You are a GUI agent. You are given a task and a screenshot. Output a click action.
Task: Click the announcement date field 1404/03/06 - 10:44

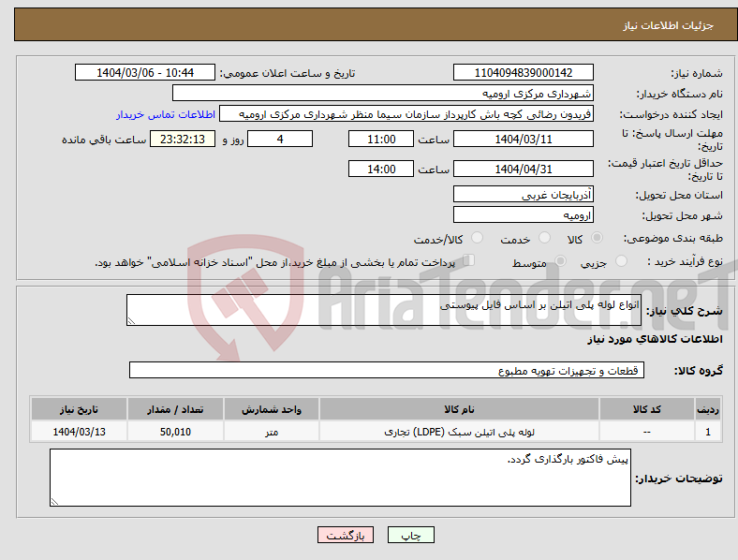click(x=145, y=72)
